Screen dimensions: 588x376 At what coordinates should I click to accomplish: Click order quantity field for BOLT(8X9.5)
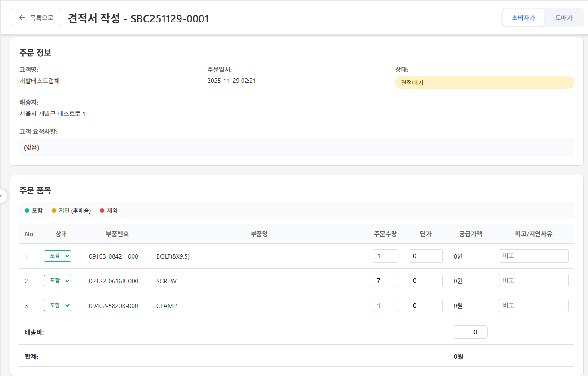click(385, 256)
